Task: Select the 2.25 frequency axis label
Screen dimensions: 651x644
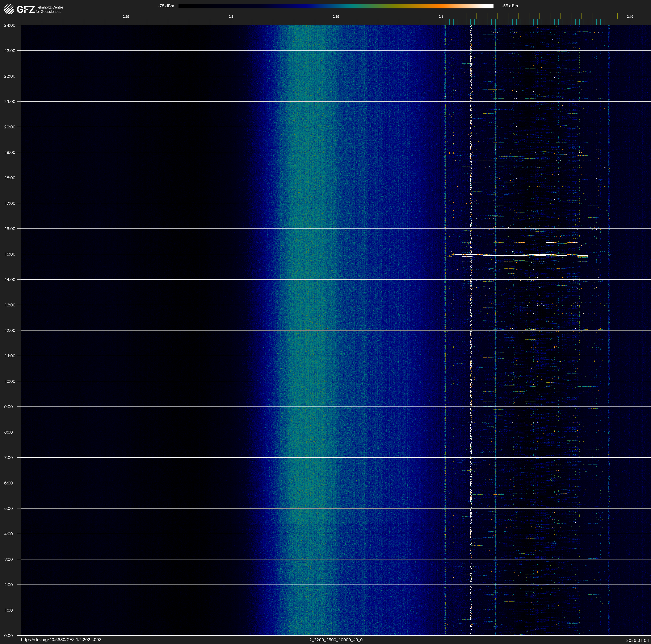Action: pos(126,17)
